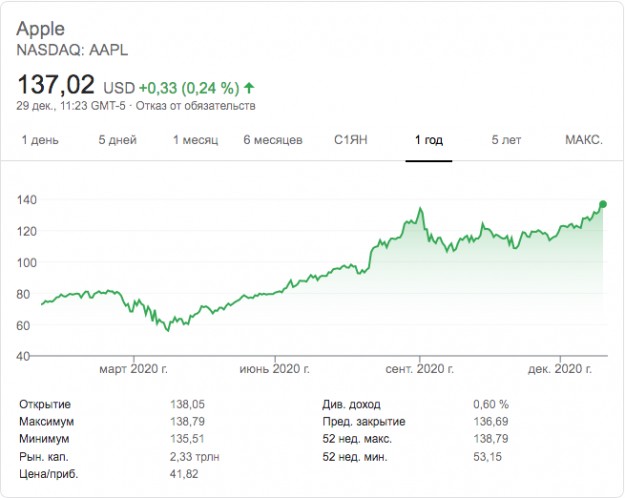Show the "6 месяцев" chart period
Image resolution: width=625 pixels, height=498 pixels.
272,140
